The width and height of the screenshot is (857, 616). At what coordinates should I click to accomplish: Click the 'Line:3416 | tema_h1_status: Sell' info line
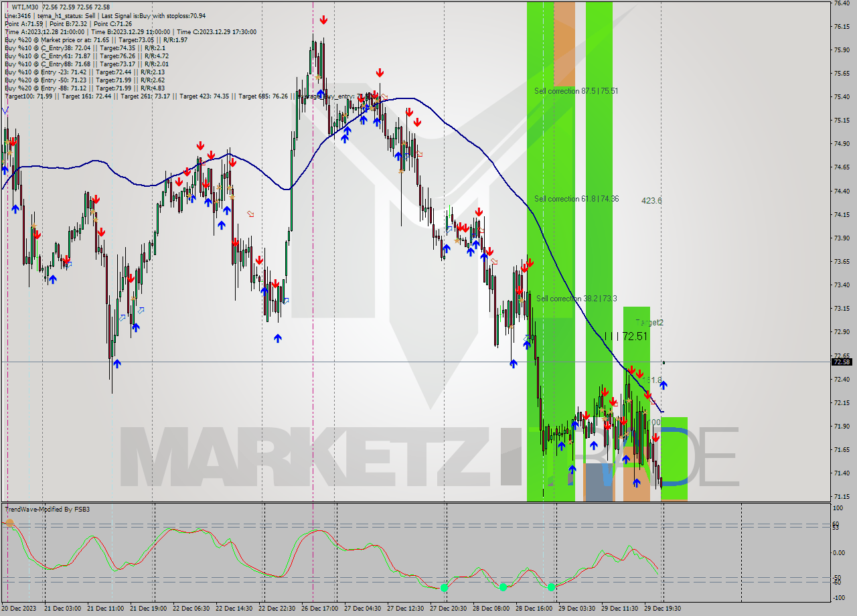(105, 15)
